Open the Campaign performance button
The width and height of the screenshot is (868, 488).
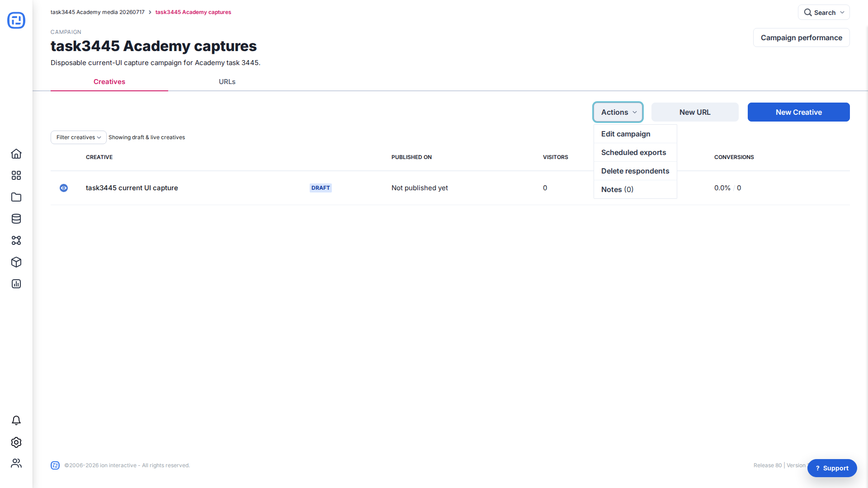click(x=801, y=38)
